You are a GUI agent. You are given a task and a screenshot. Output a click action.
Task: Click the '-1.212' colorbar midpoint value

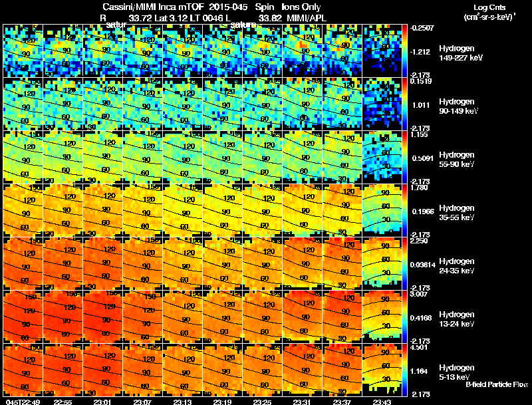pyautogui.click(x=420, y=52)
